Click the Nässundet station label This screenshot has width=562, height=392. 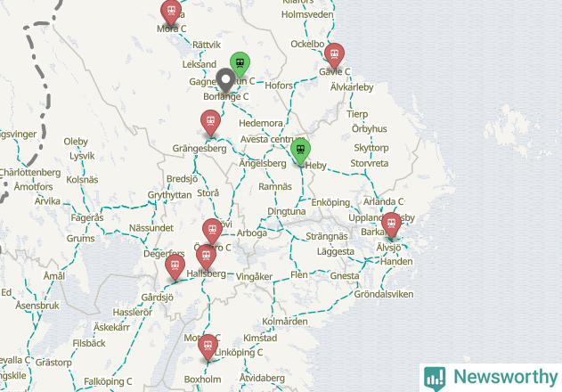point(151,228)
